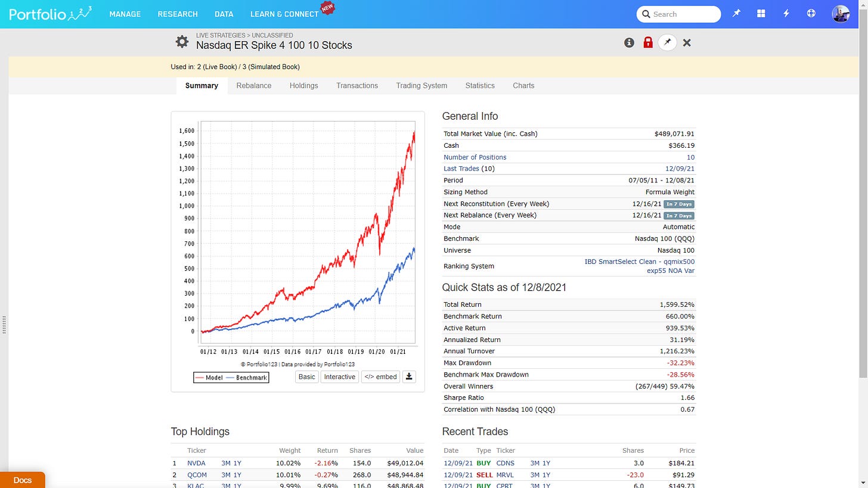868x488 pixels.
Task: Toggle the circular pin button in strategy header
Action: coord(667,42)
